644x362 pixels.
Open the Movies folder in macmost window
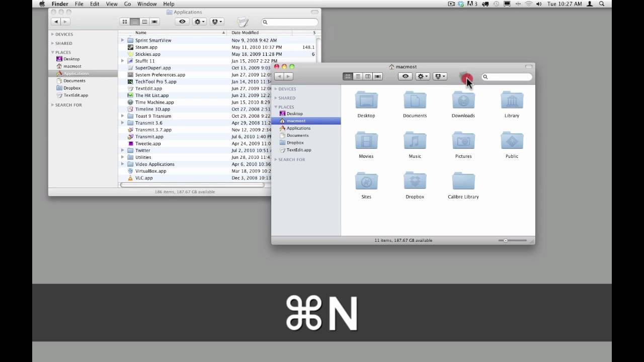tap(366, 141)
